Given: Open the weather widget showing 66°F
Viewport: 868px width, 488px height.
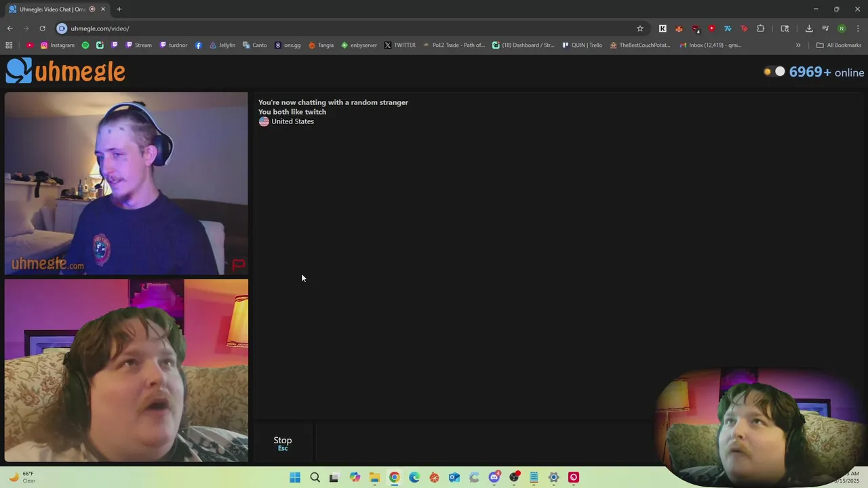Looking at the screenshot, I should [x=22, y=477].
